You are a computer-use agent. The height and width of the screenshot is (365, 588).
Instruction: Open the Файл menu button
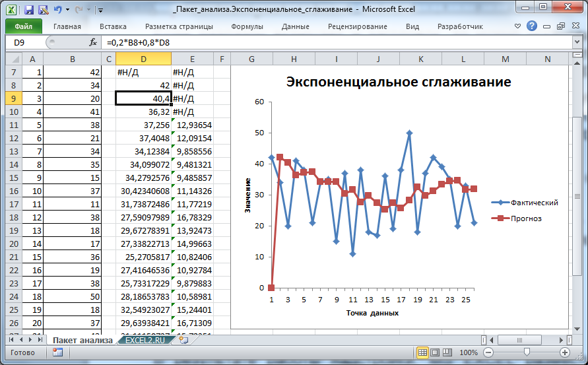23,26
